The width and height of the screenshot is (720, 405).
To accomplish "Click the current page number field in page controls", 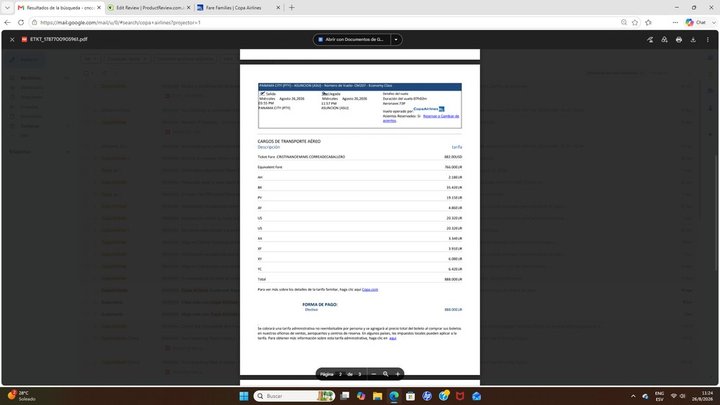I will pos(340,374).
